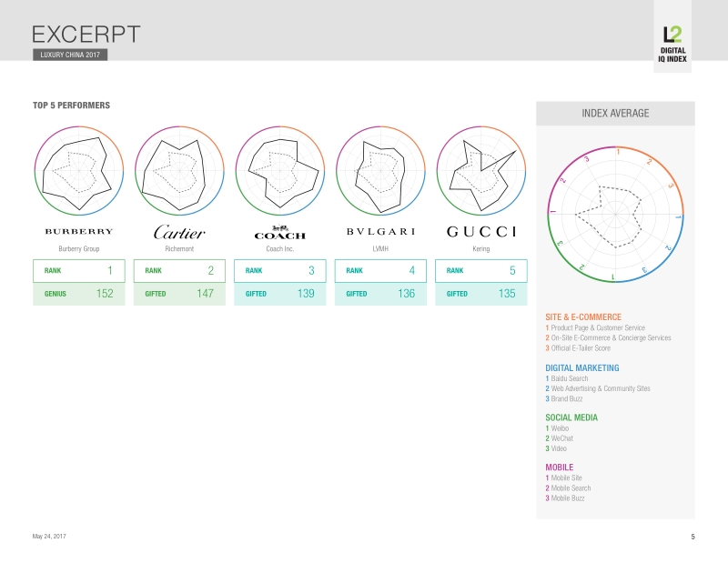Click Video legend item
The width and height of the screenshot is (728, 563).
pos(556,448)
